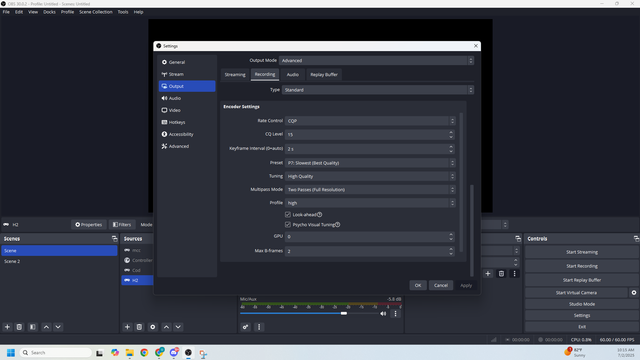
Task: Add scene transition plus icon
Action: (488, 273)
